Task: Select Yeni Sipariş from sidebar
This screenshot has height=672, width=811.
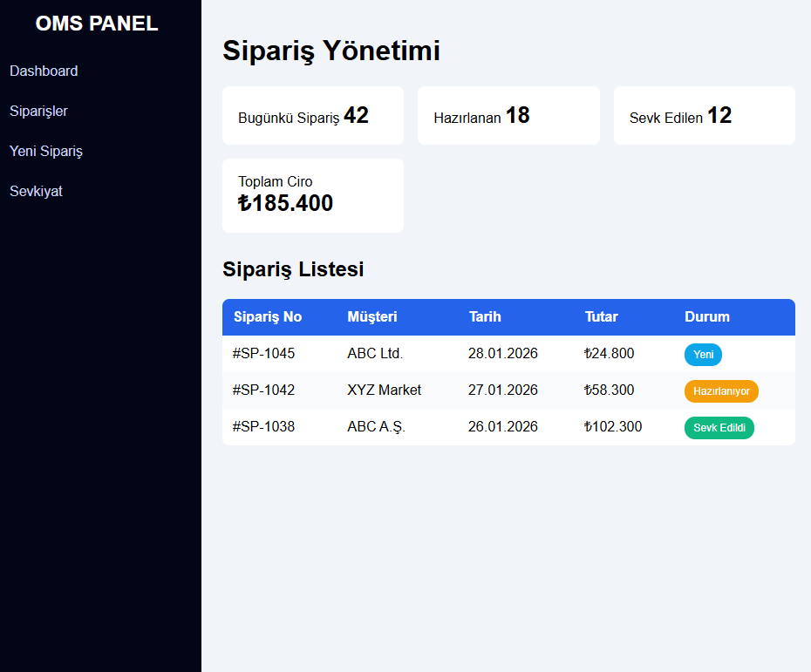Action: pyautogui.click(x=46, y=151)
